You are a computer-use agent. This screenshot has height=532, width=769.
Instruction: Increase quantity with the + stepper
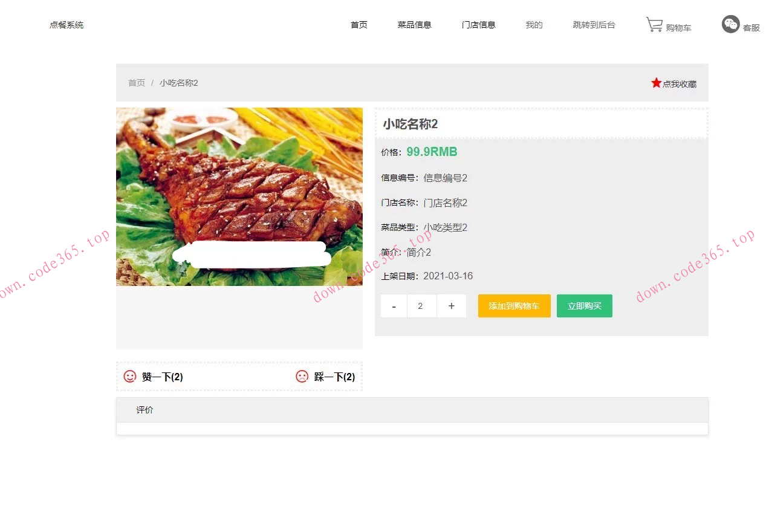click(x=452, y=306)
